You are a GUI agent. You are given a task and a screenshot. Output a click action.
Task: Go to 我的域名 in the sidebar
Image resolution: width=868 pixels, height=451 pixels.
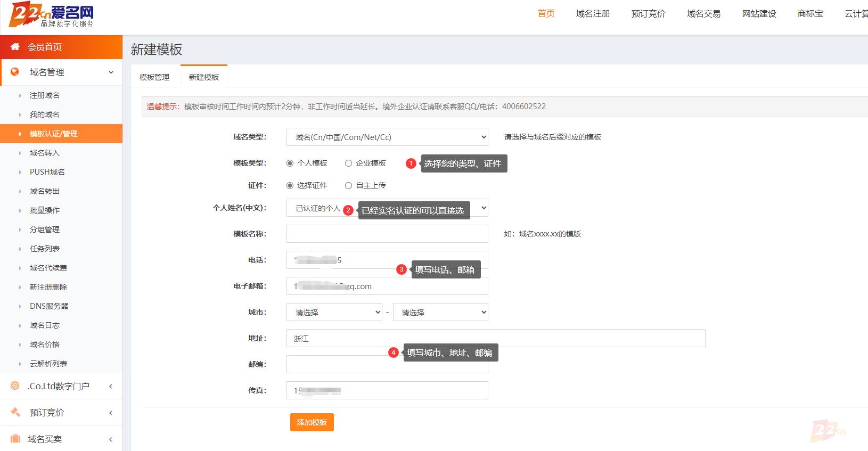tap(45, 114)
